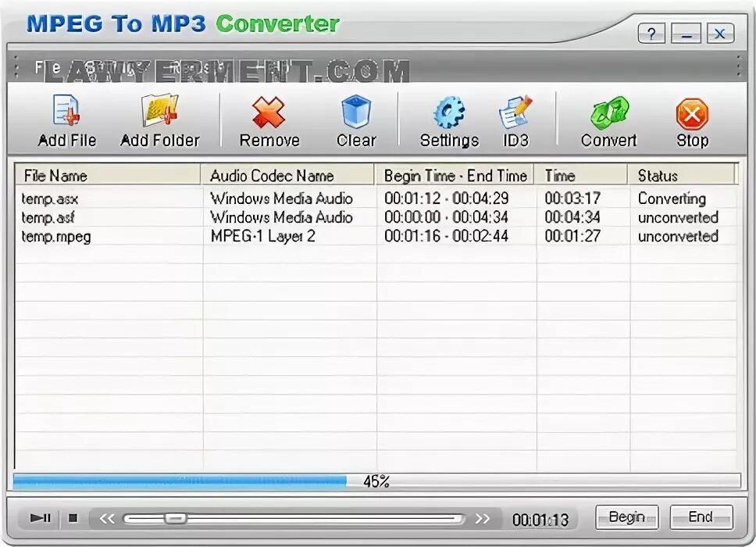Click the 00:01:13 playback time display
The image size is (756, 547).
click(540, 520)
